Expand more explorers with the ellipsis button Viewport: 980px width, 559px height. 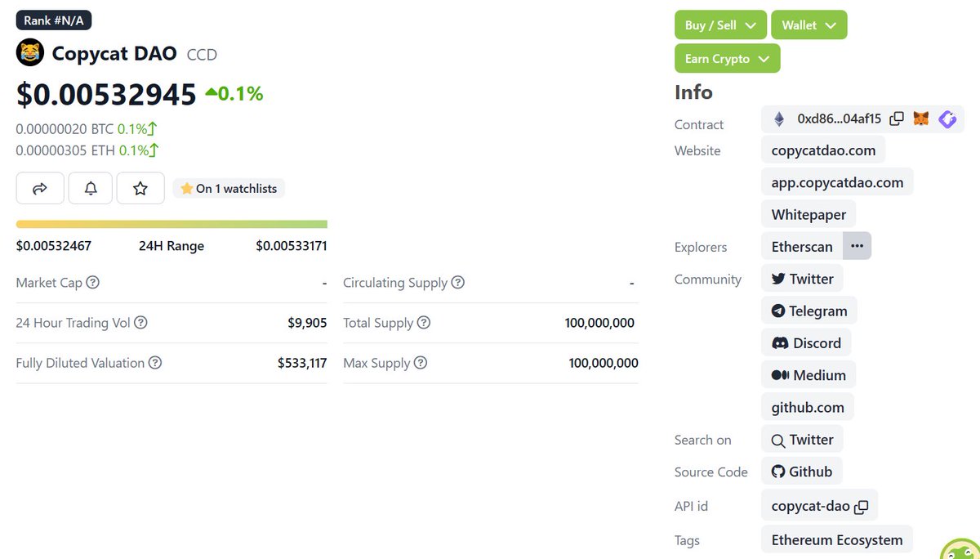point(857,246)
